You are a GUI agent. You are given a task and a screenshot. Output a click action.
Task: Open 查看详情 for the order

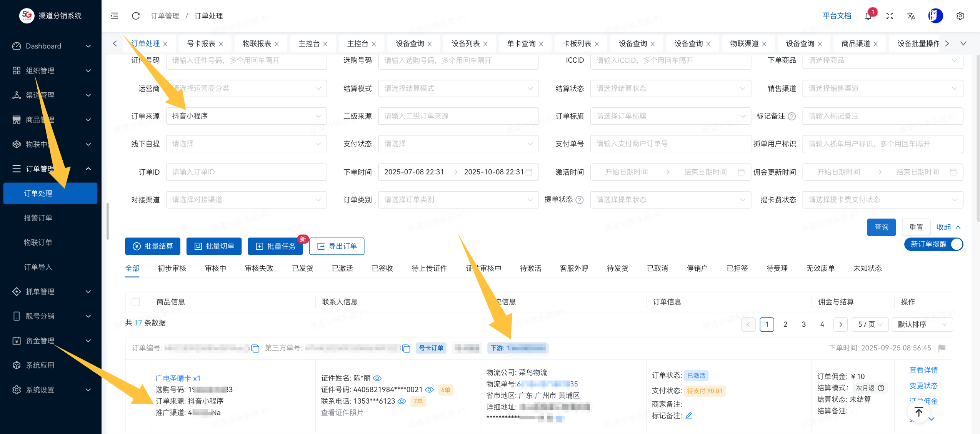pyautogui.click(x=923, y=370)
